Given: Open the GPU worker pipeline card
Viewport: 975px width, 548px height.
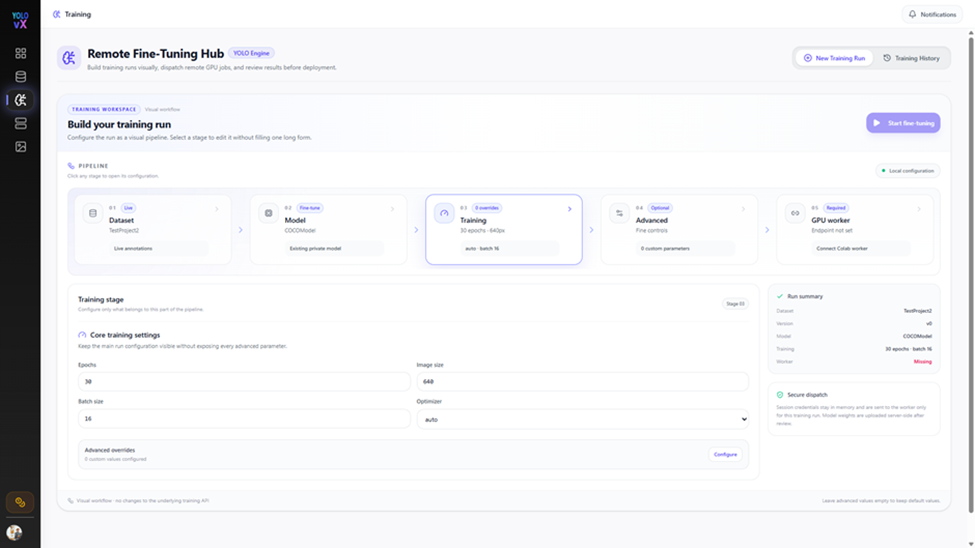Looking at the screenshot, I should pyautogui.click(x=855, y=230).
